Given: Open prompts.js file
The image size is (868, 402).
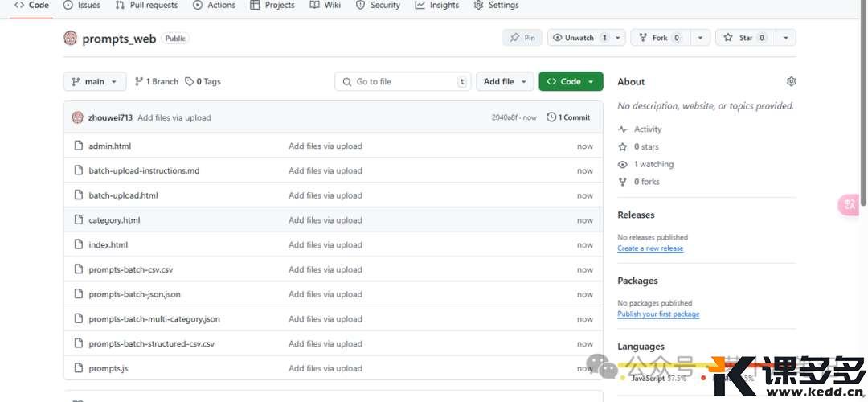Looking at the screenshot, I should pos(108,368).
